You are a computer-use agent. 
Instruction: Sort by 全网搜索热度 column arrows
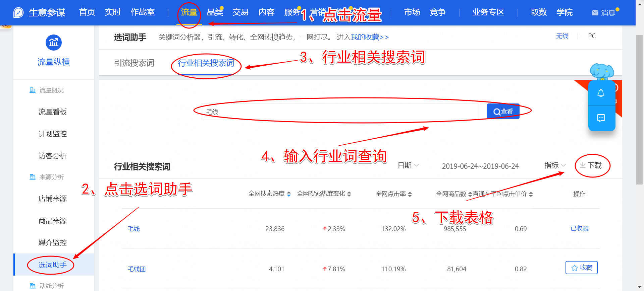pyautogui.click(x=289, y=194)
